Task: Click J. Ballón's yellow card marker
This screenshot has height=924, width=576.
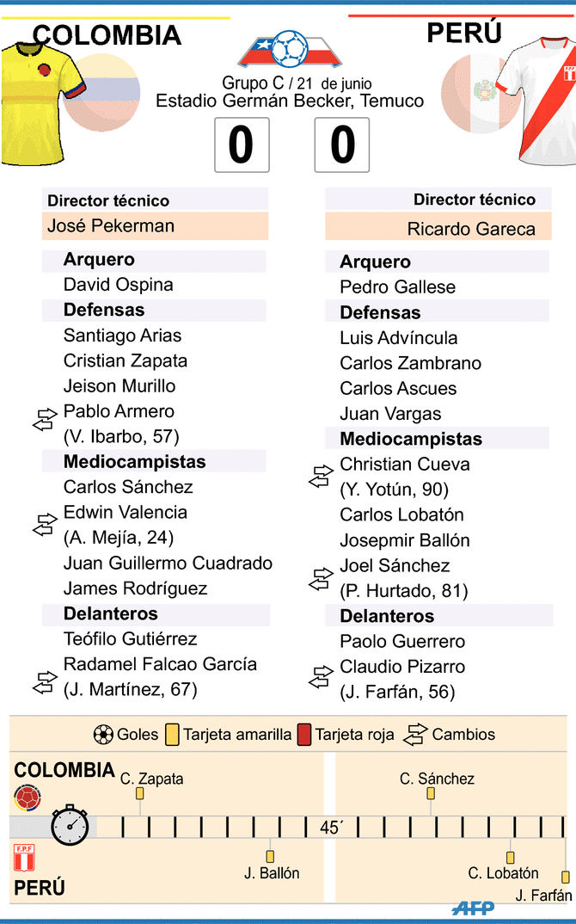Action: (270, 856)
